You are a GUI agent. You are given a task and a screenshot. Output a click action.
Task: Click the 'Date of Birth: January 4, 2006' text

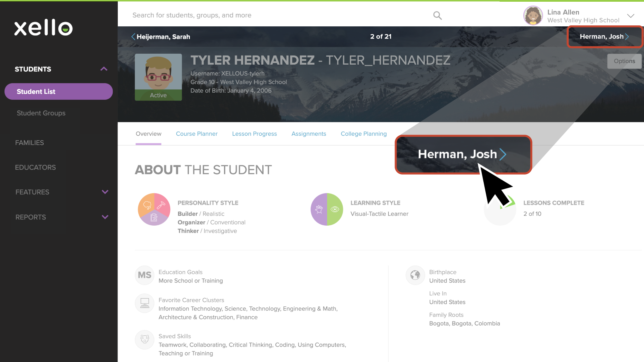[231, 91]
